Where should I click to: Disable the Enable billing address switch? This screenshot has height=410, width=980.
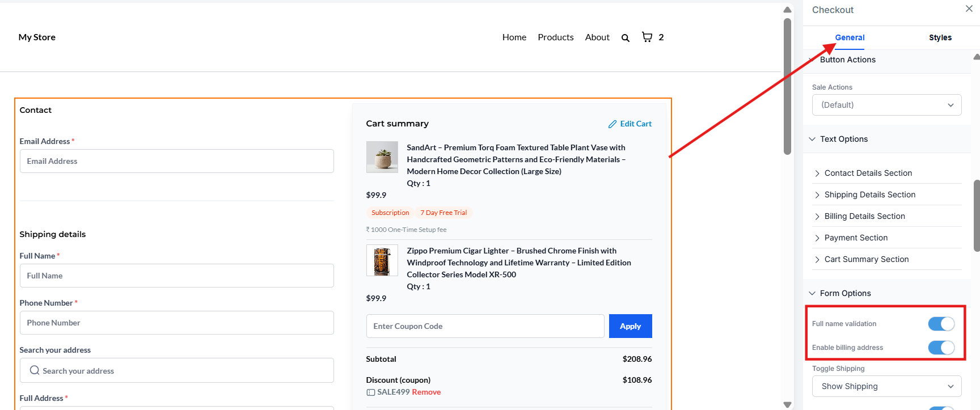(941, 348)
